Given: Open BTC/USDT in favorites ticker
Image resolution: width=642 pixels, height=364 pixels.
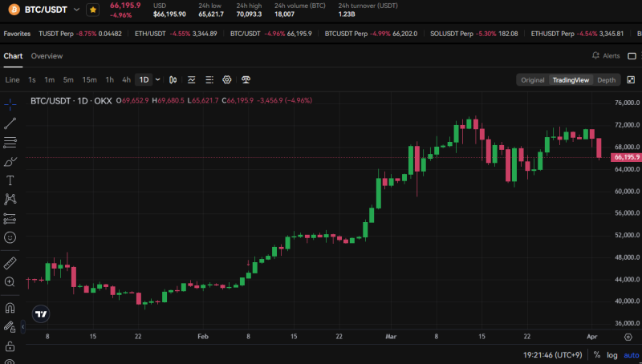Looking at the screenshot, I should pyautogui.click(x=271, y=34).
